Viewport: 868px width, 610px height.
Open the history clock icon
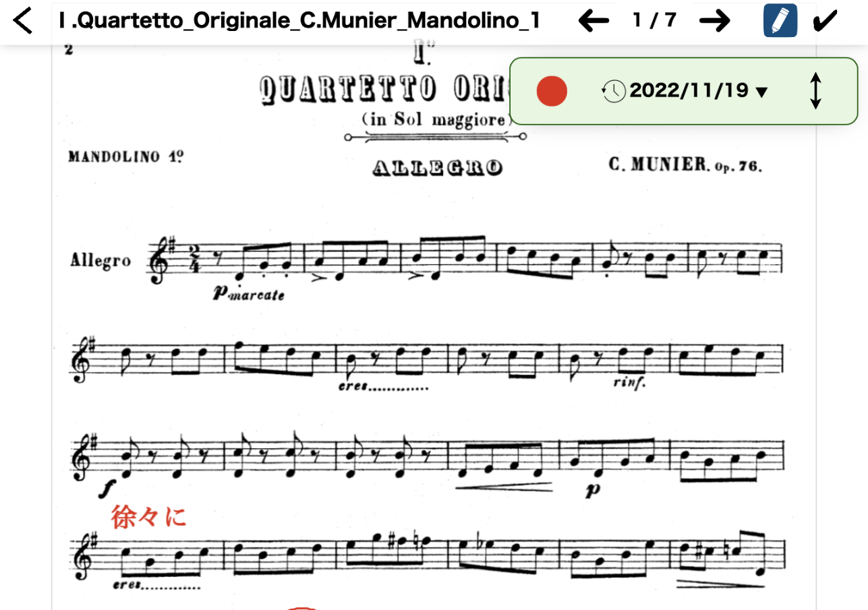(614, 91)
